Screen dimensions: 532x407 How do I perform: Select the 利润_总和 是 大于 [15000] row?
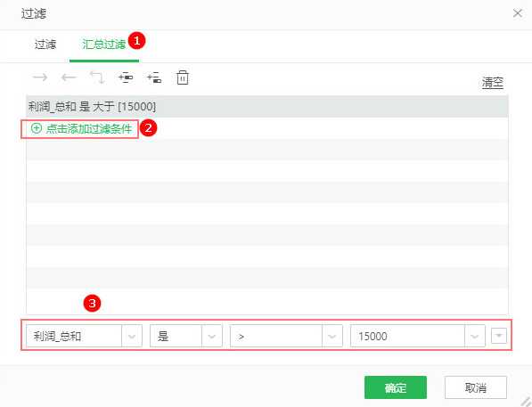(267, 107)
